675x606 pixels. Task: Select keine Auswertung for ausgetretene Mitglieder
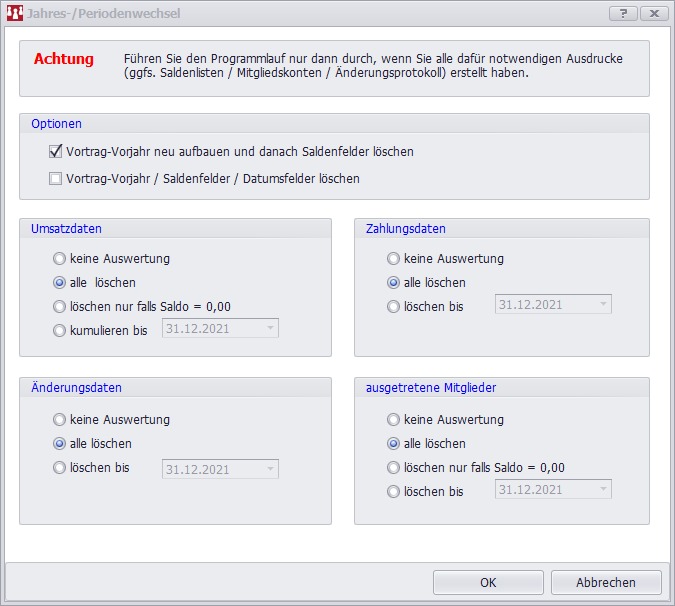(394, 420)
